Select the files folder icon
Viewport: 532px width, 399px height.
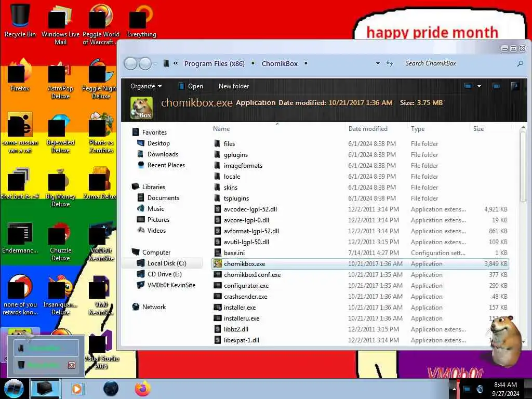[218, 143]
